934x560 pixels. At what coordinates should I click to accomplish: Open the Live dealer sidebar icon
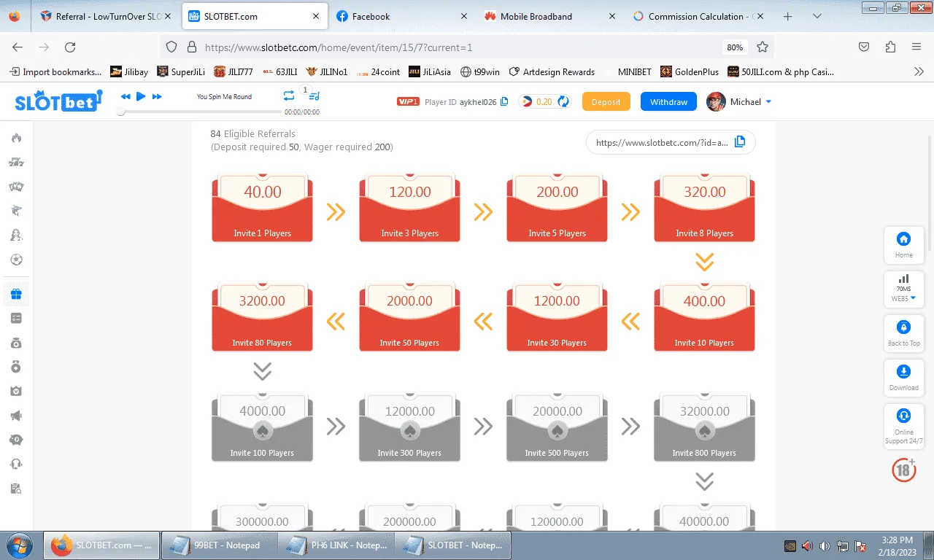pos(16,235)
